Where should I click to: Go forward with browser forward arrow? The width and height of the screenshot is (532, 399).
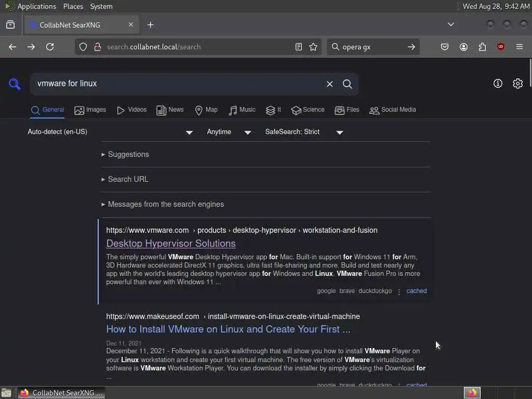(x=31, y=47)
